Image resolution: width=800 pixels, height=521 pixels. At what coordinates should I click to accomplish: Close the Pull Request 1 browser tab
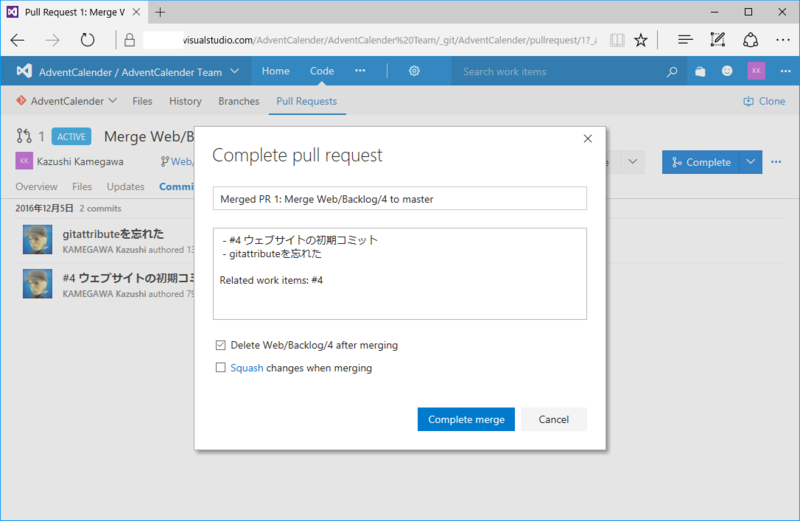point(136,12)
